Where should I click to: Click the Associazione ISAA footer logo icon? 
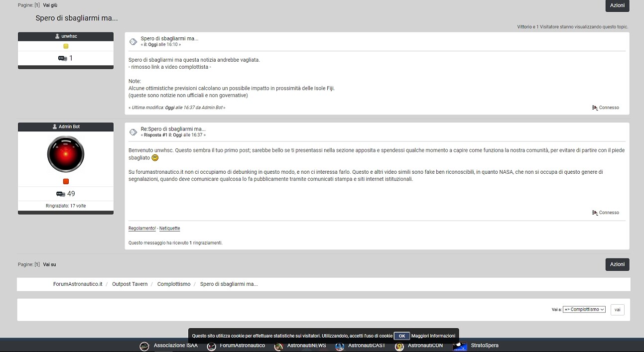[x=144, y=347]
